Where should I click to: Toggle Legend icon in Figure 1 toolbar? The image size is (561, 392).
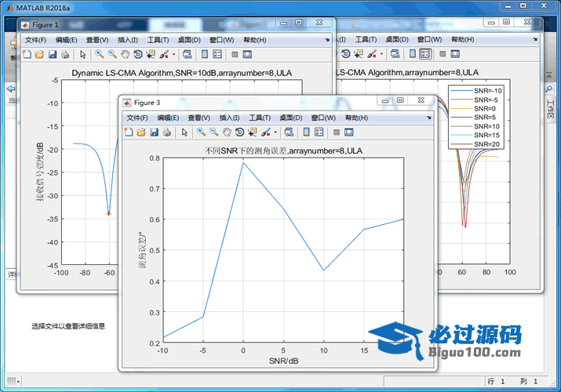pyautogui.click(x=217, y=54)
